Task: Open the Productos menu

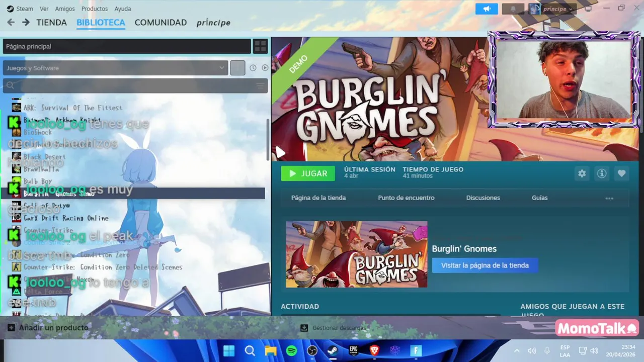Action: [x=95, y=9]
